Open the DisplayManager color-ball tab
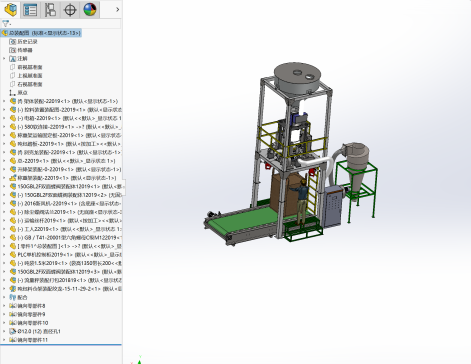The width and height of the screenshot is (471, 364). click(x=90, y=9)
